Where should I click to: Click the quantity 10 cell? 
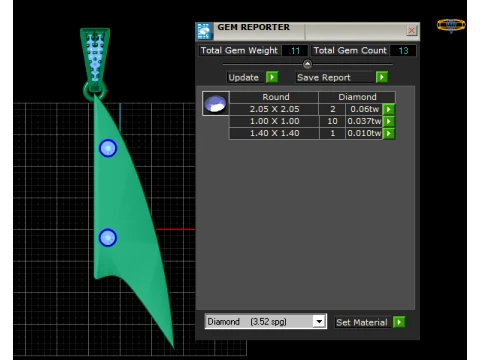tap(332, 121)
